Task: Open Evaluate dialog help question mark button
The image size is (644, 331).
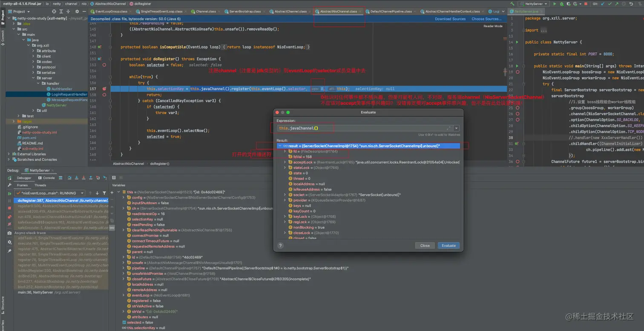Action: (x=280, y=245)
